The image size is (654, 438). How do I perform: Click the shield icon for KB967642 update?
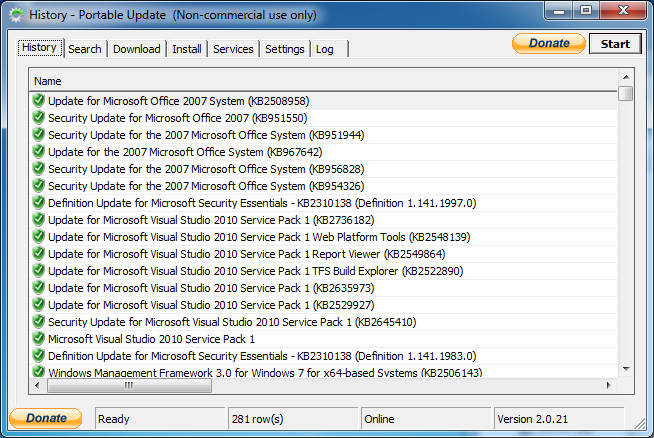pos(38,151)
